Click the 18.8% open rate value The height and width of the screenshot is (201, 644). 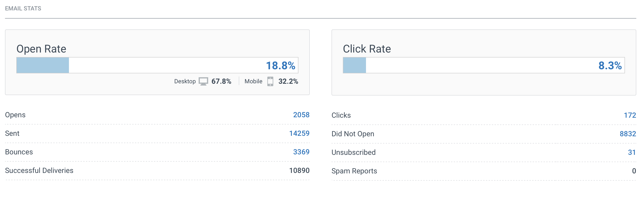pos(280,66)
